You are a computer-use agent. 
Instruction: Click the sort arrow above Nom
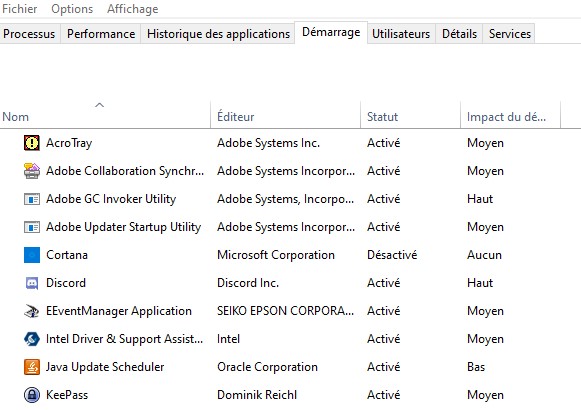point(99,105)
